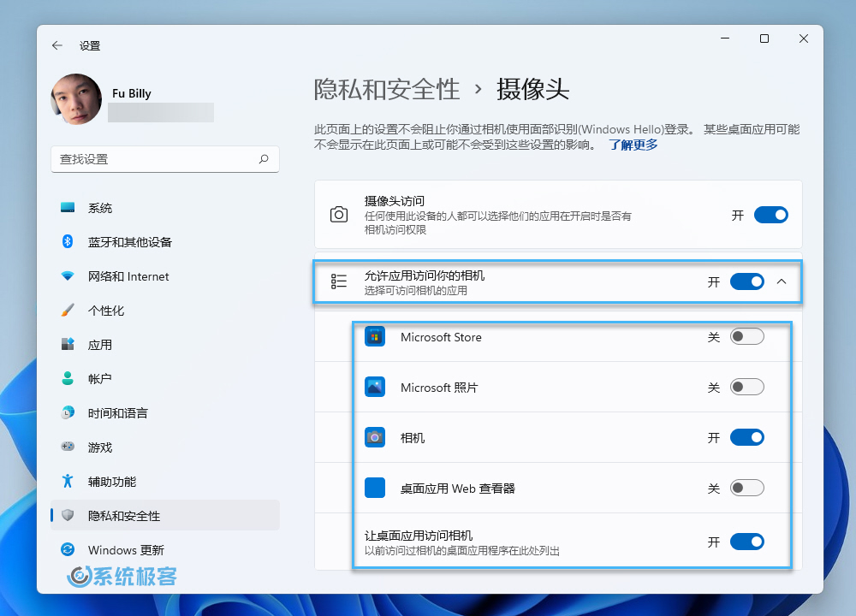
Task: Click the paintbrush icon for 个性化
Action: pyautogui.click(x=68, y=311)
